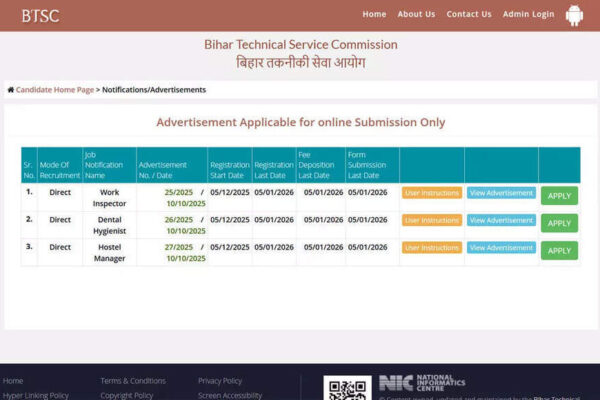
Task: Apply for the Dental Hygienist post
Action: tap(559, 223)
